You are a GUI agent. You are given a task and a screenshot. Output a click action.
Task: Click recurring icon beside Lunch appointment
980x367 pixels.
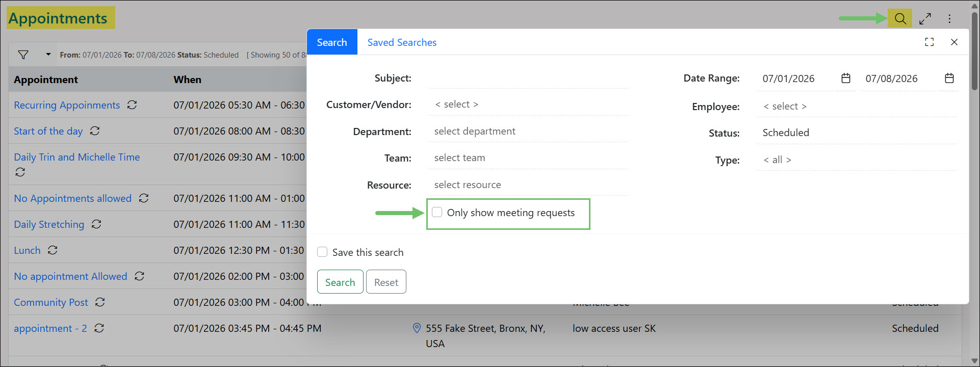click(x=53, y=250)
